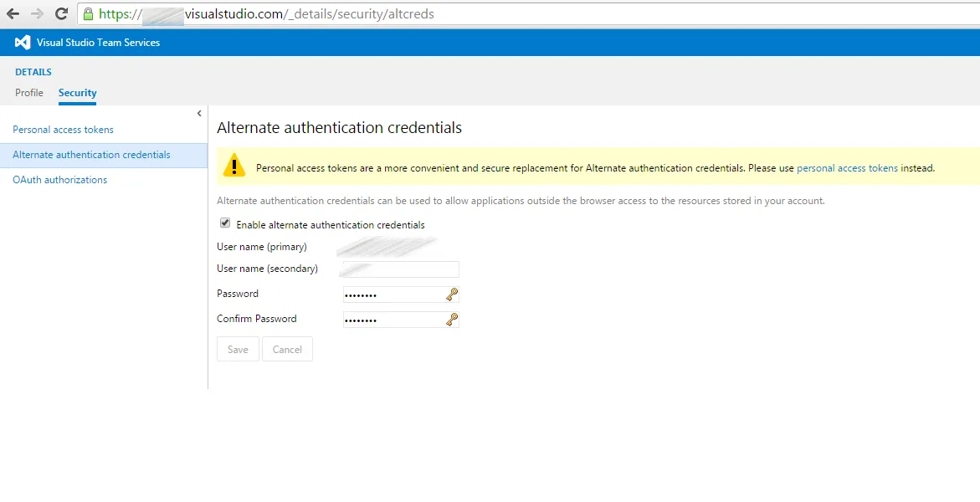Click the key icon in the Password field
Image resolution: width=980 pixels, height=502 pixels.
[x=452, y=295]
